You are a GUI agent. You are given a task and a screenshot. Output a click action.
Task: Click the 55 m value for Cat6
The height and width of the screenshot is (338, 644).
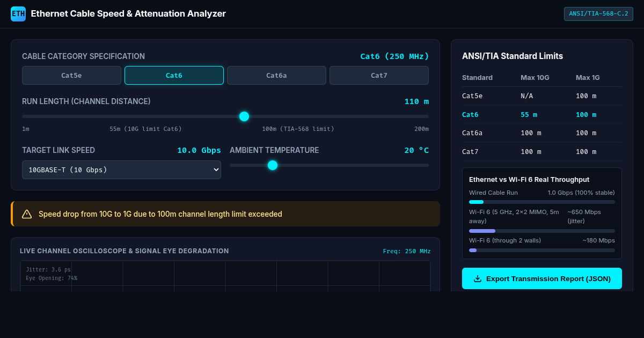[529, 115]
